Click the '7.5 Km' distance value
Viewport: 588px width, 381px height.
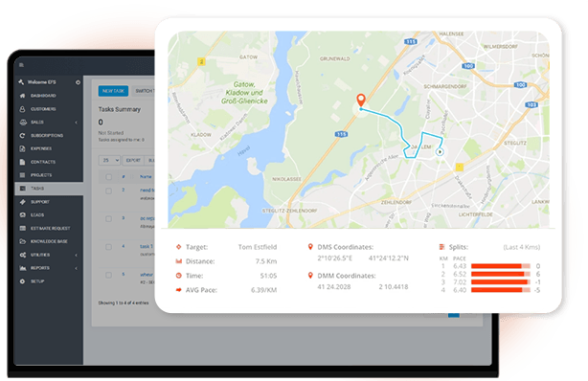tap(266, 261)
